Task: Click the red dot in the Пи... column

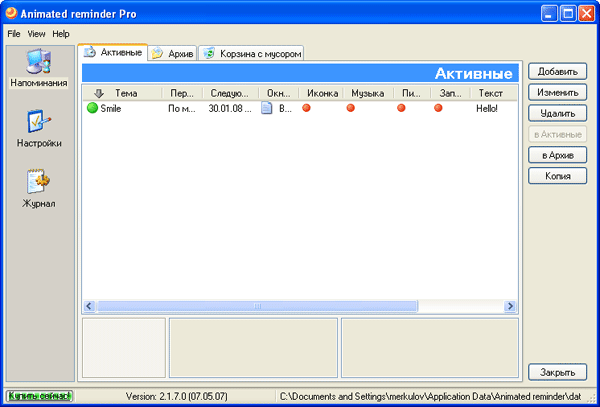Action: coord(401,108)
